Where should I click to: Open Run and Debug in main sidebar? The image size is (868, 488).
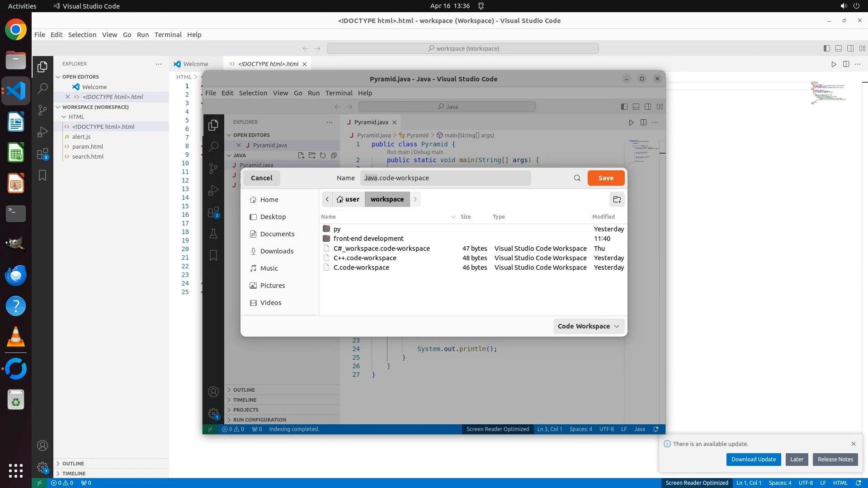click(42, 132)
